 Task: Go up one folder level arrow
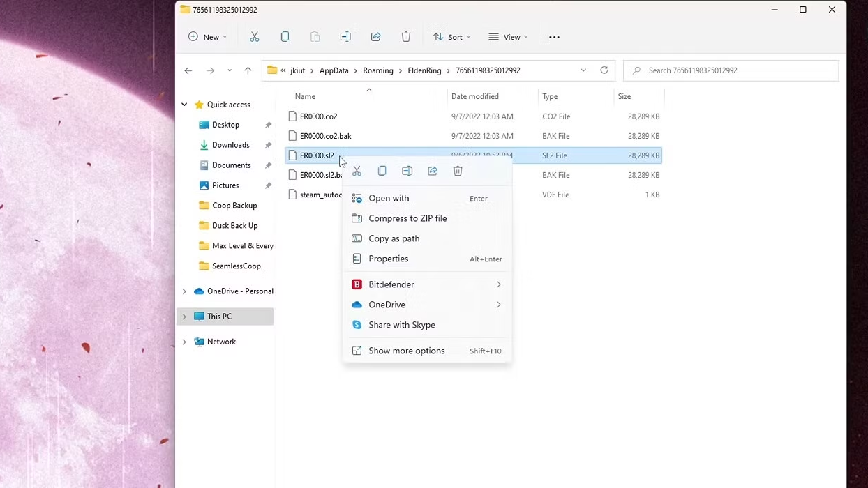pyautogui.click(x=248, y=70)
